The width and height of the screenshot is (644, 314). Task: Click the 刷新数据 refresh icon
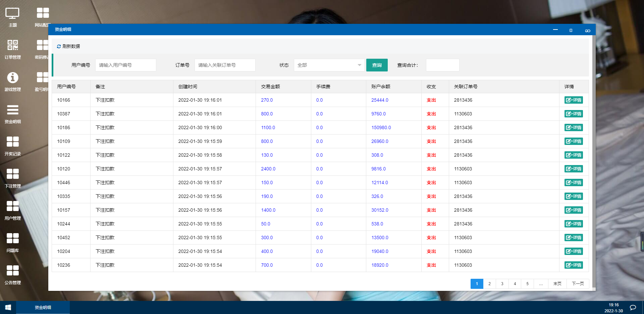[x=59, y=46]
